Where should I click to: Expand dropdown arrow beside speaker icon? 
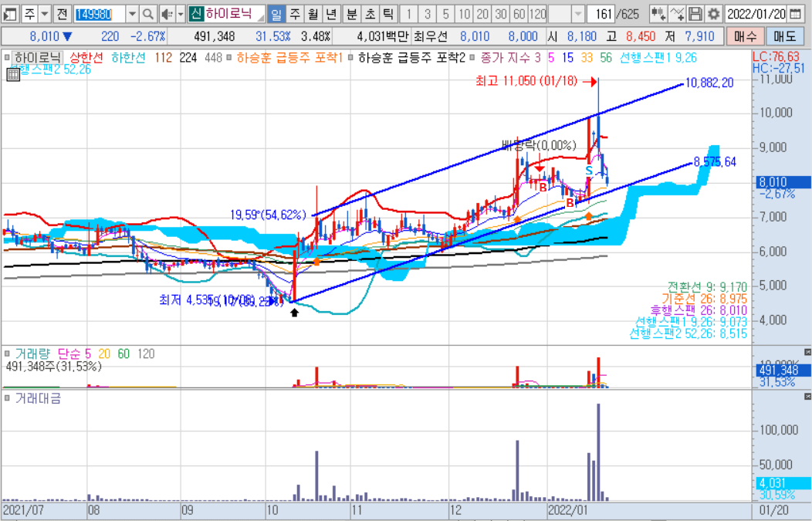point(180,14)
